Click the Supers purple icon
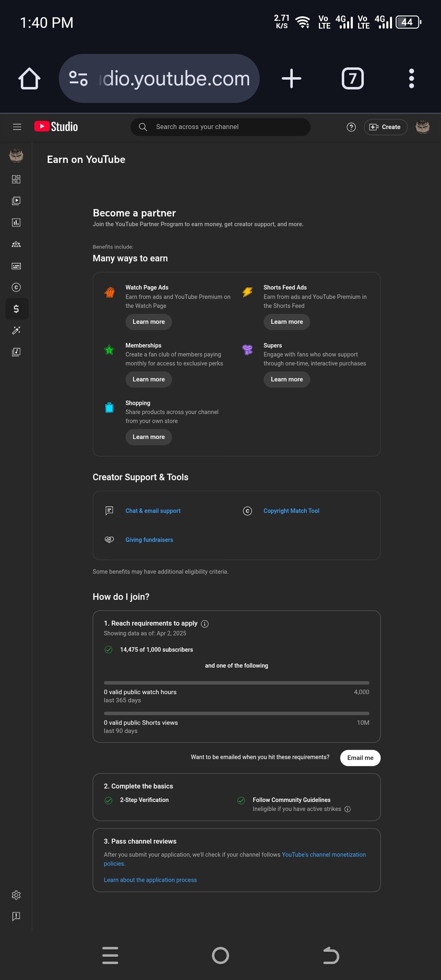This screenshot has height=980, width=441. click(247, 350)
